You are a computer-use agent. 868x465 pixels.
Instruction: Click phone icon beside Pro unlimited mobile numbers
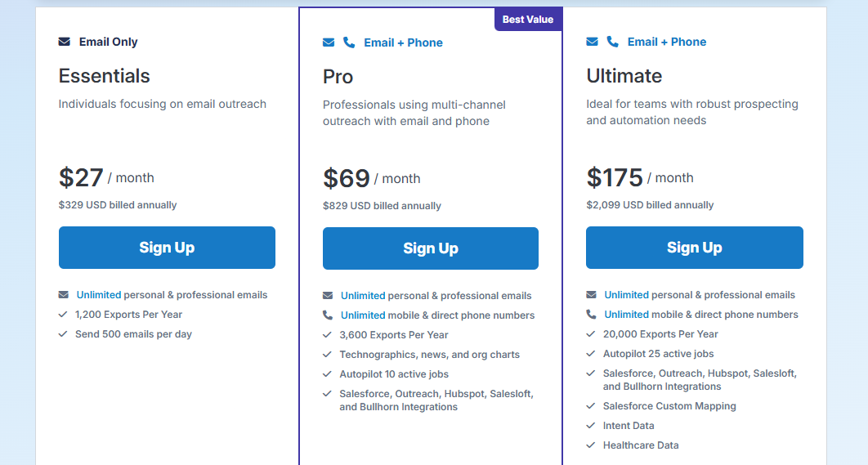coord(328,315)
